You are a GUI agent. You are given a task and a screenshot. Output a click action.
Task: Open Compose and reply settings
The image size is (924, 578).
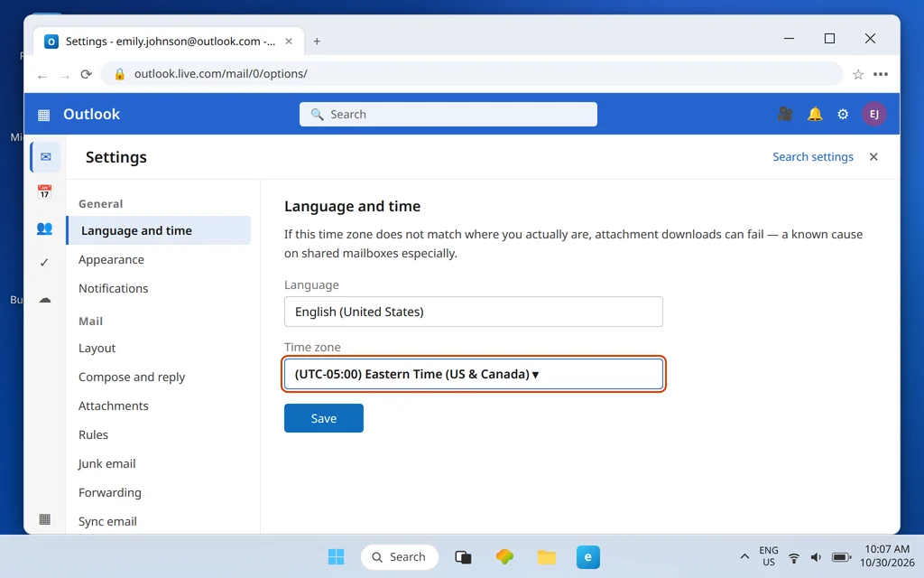[x=132, y=377]
